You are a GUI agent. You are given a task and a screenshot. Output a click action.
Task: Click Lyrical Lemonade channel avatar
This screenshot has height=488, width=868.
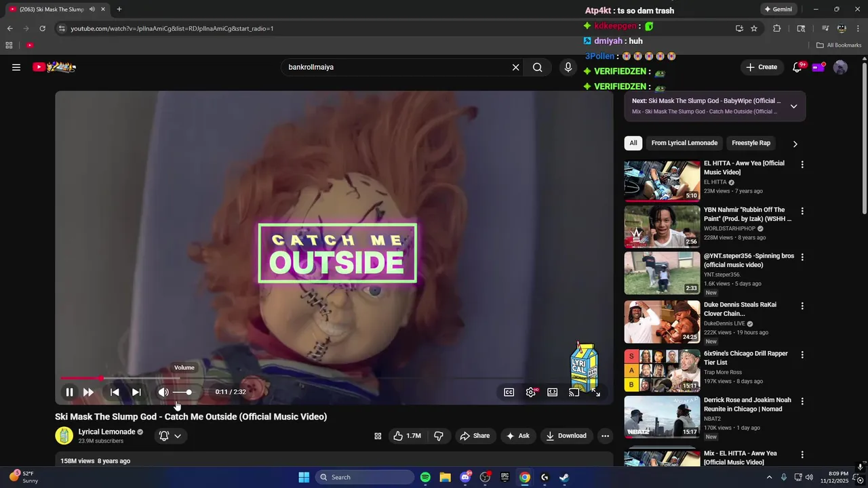point(64,436)
